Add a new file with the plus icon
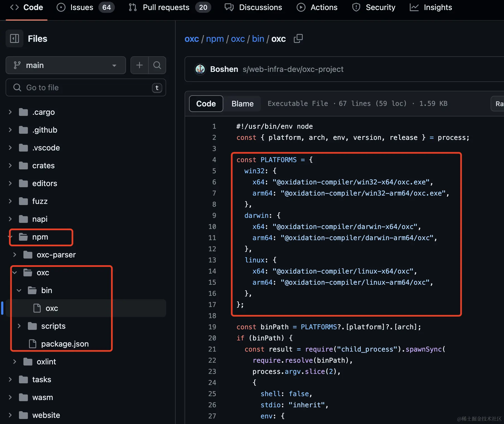504x424 pixels. (x=139, y=65)
